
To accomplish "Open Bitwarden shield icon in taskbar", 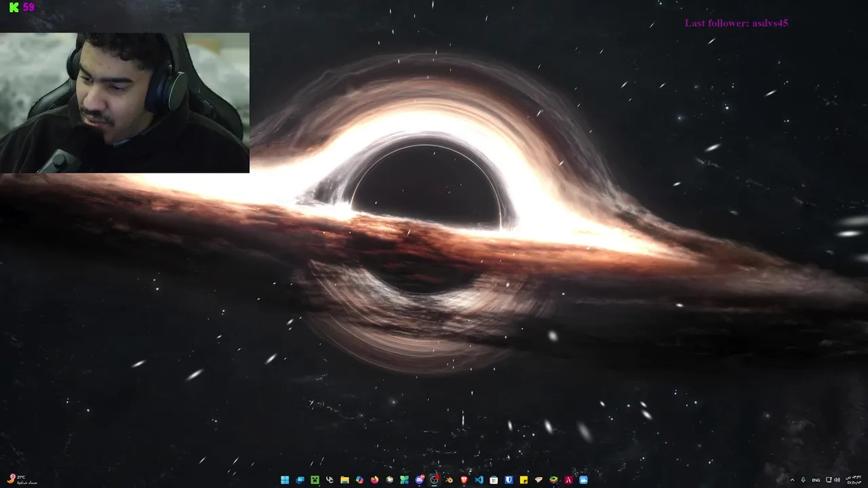I will click(x=509, y=480).
